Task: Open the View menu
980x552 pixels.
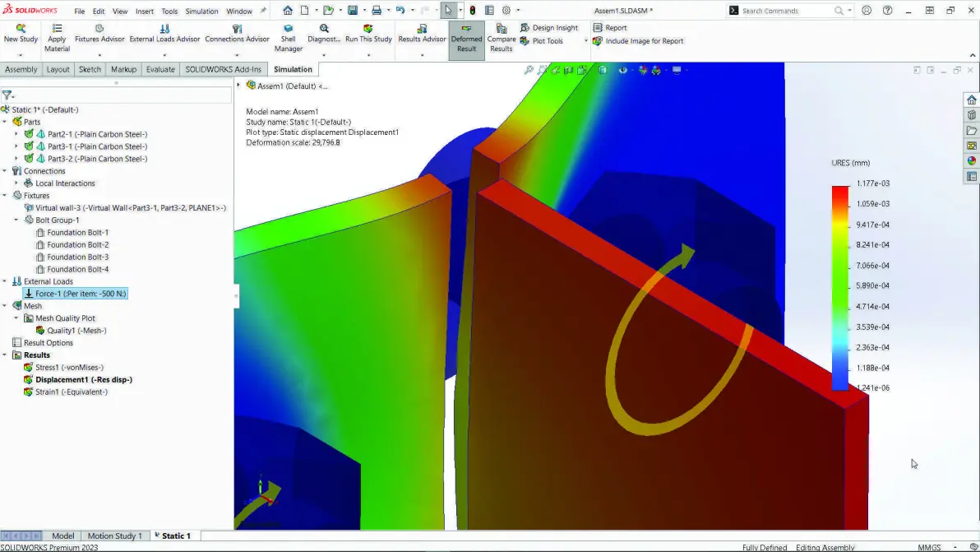Action: click(x=120, y=12)
